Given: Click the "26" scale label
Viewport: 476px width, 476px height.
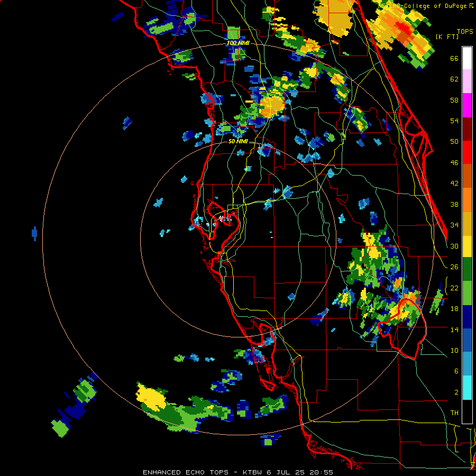Looking at the screenshot, I should [x=454, y=267].
